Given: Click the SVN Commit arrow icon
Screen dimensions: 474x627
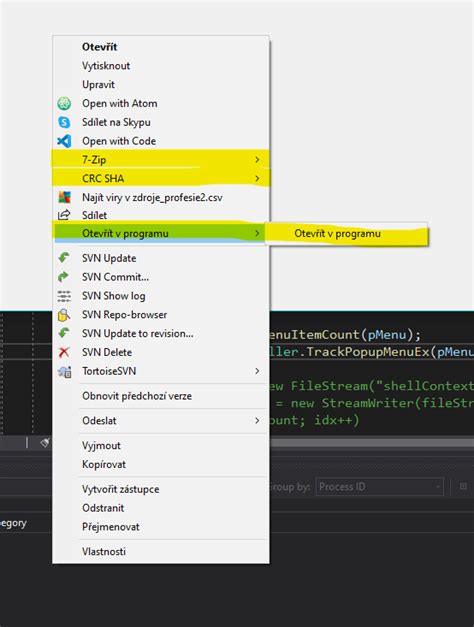Looking at the screenshot, I should [64, 277].
